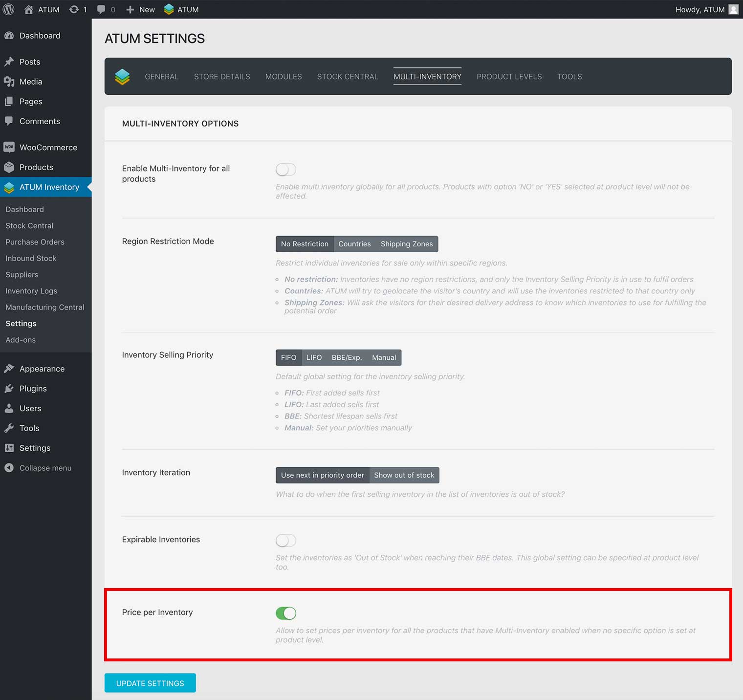Expand the Howdy, ATUM account menu

(x=700, y=9)
